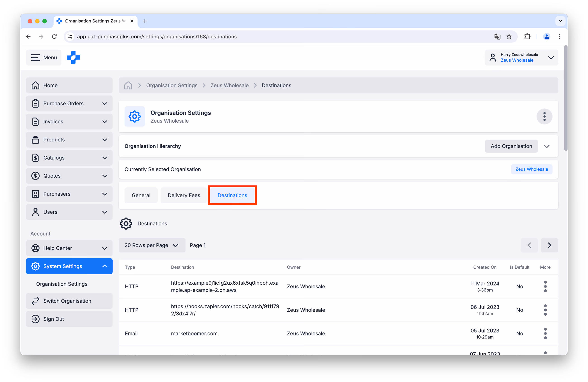This screenshot has width=588, height=382.
Task: Click the translate page icon
Action: [497, 37]
